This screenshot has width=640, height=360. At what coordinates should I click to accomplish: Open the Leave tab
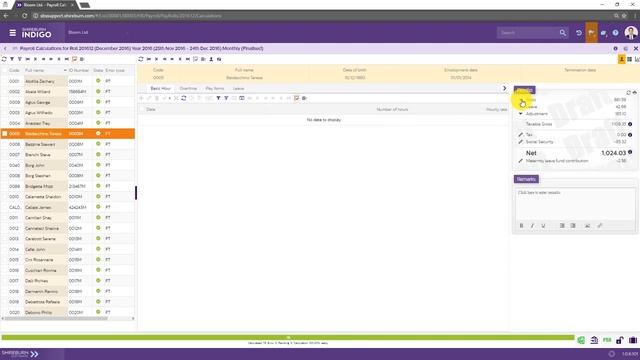(238, 89)
